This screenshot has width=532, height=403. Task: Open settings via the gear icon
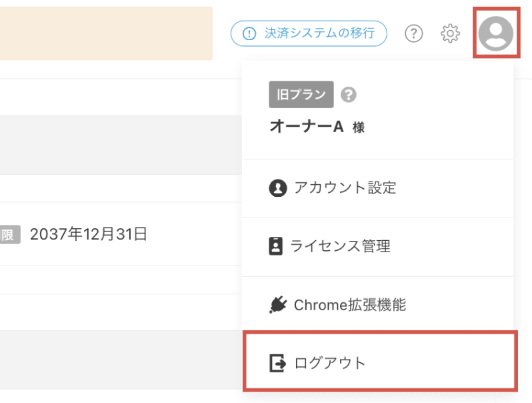tap(450, 33)
